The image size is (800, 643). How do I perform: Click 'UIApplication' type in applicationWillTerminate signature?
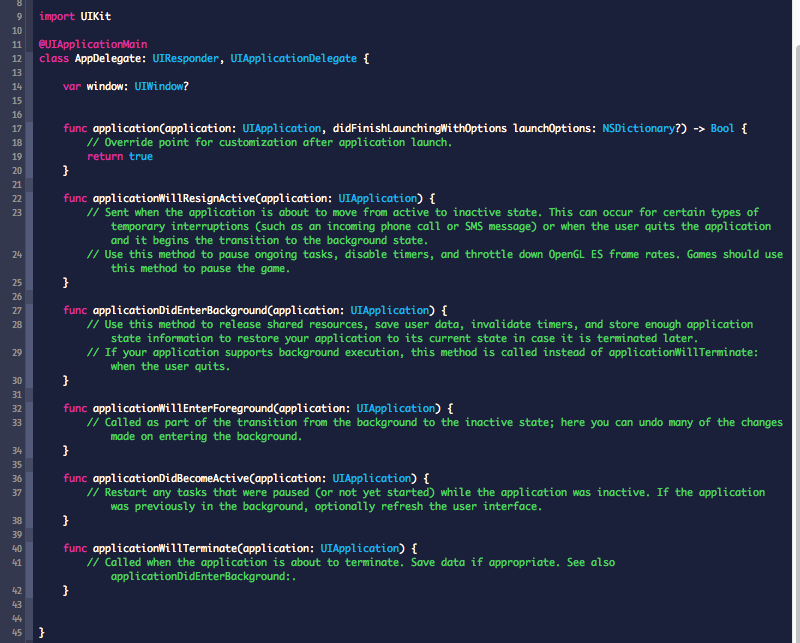[x=360, y=548]
